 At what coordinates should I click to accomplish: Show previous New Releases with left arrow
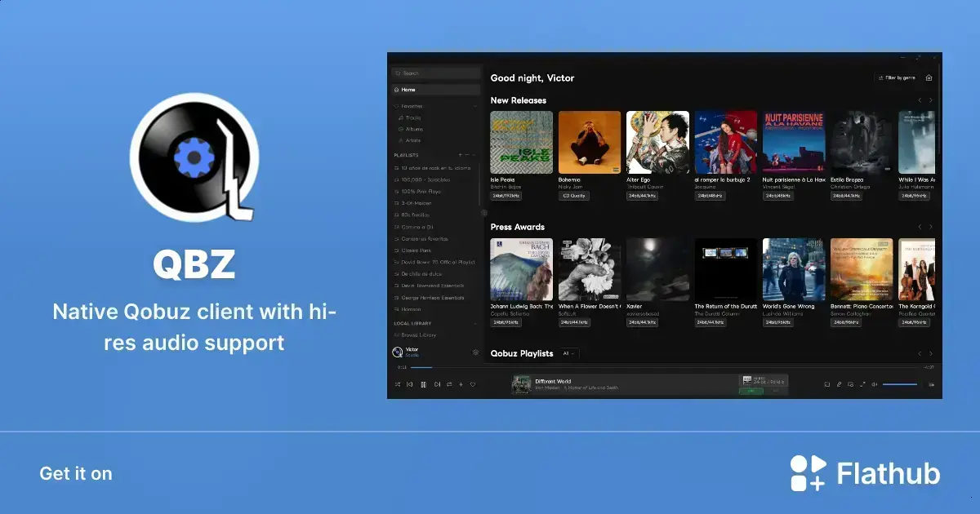(x=920, y=100)
